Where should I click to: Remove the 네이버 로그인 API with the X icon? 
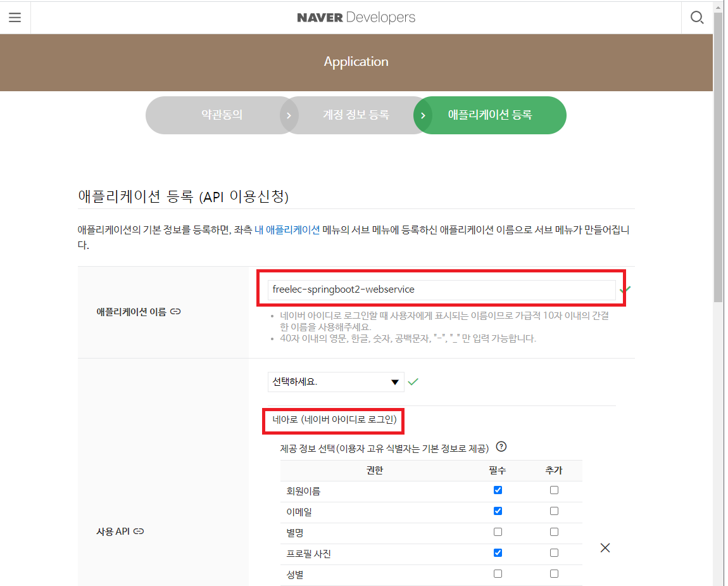[x=605, y=547]
